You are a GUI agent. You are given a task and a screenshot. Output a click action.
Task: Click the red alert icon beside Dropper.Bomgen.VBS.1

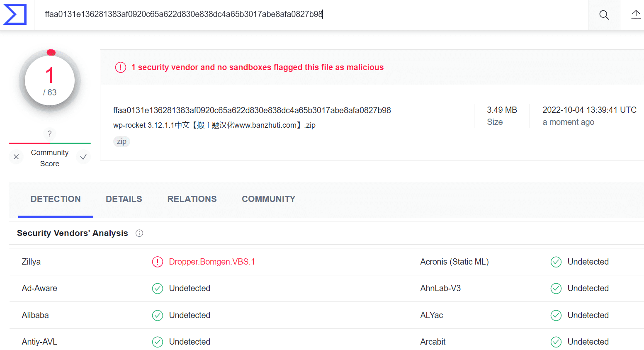pyautogui.click(x=158, y=262)
